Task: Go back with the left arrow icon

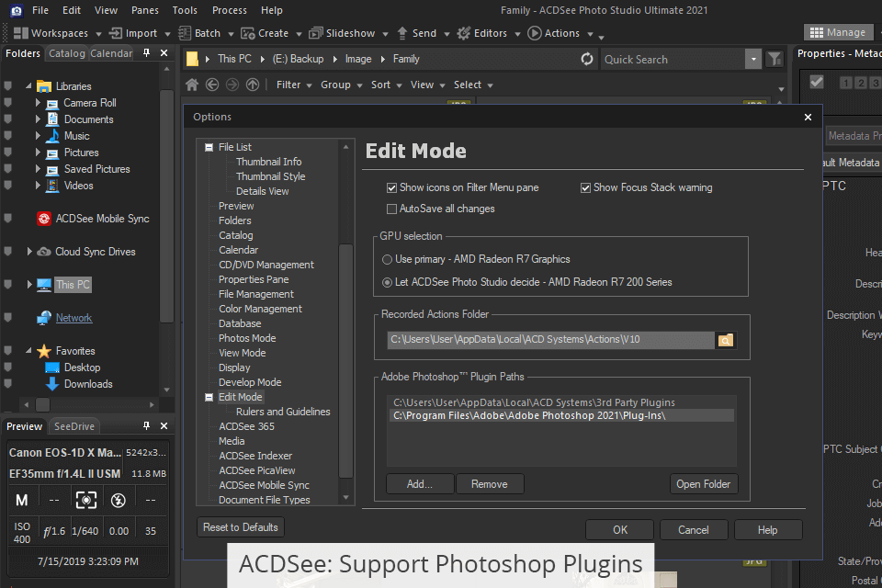Action: coord(212,85)
